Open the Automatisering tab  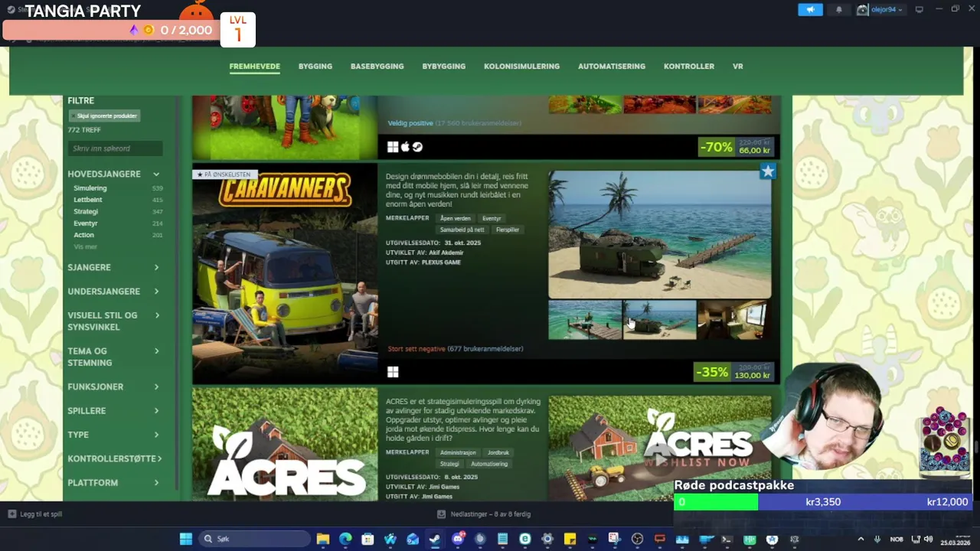[612, 67]
